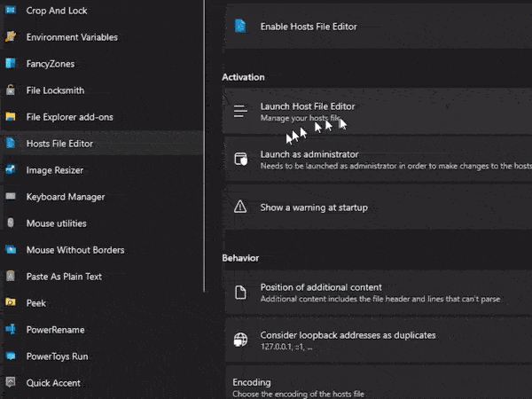532x399 pixels.
Task: Open PowerRename settings page
Action: point(102,330)
